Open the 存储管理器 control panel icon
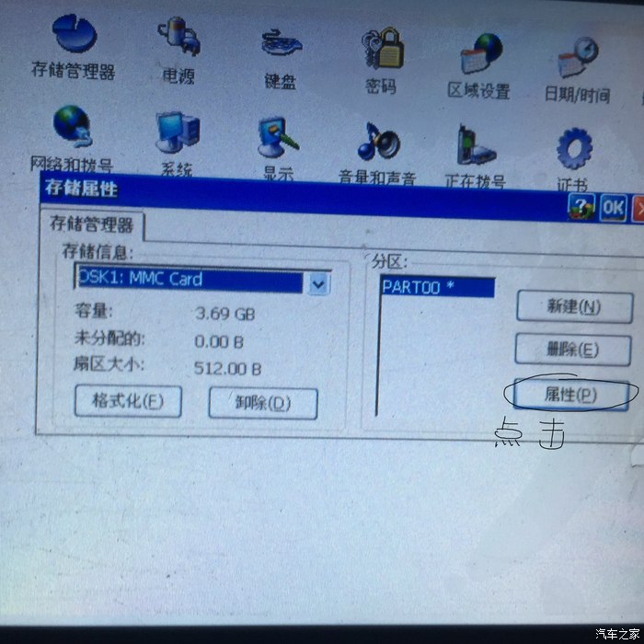This screenshot has width=644, height=644. pyautogui.click(x=75, y=47)
